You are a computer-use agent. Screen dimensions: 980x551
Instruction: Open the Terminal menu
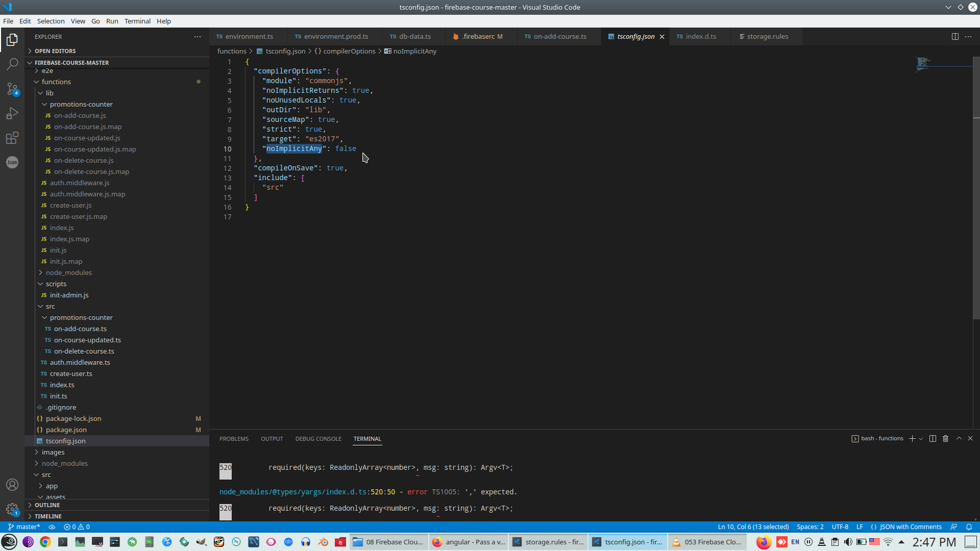pos(137,21)
